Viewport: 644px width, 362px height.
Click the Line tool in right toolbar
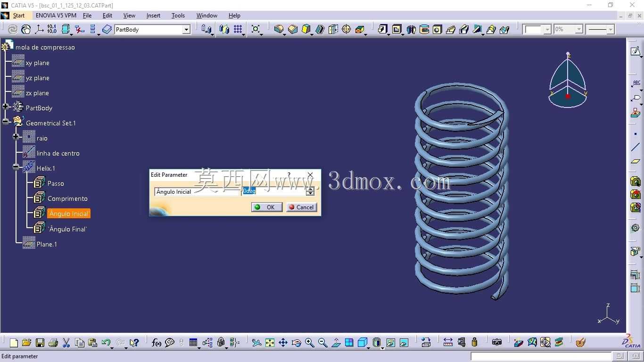[x=635, y=148]
